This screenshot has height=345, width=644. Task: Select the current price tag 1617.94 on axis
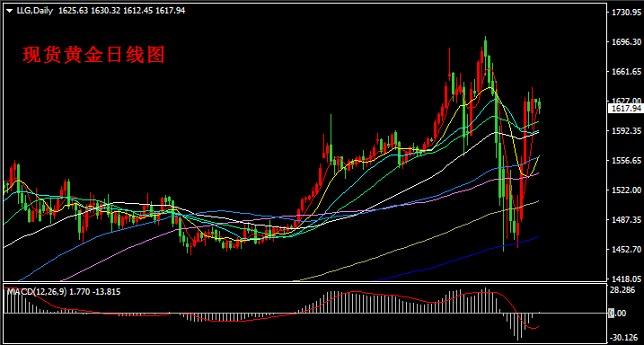pos(626,109)
